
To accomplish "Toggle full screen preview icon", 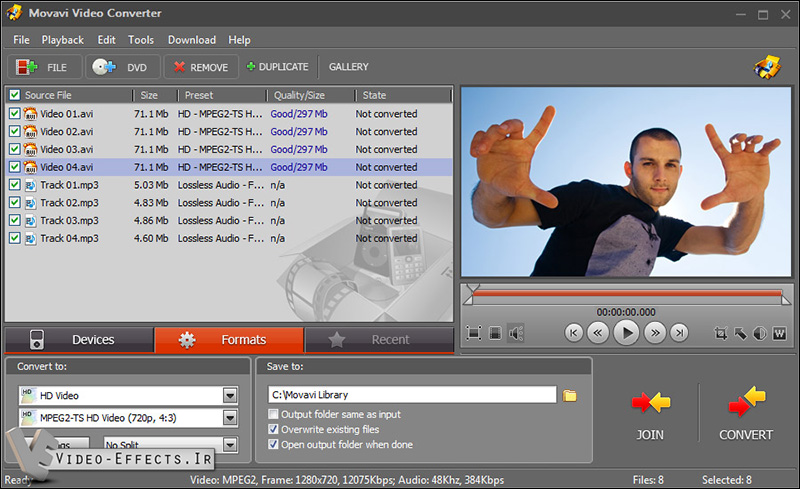I will point(473,333).
